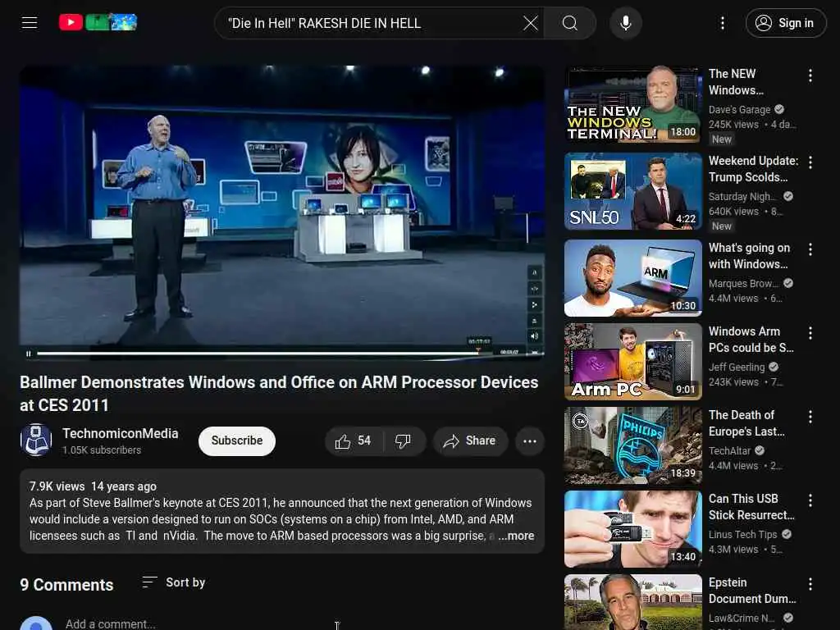Visit Jeff Geerling channel name

click(x=737, y=367)
